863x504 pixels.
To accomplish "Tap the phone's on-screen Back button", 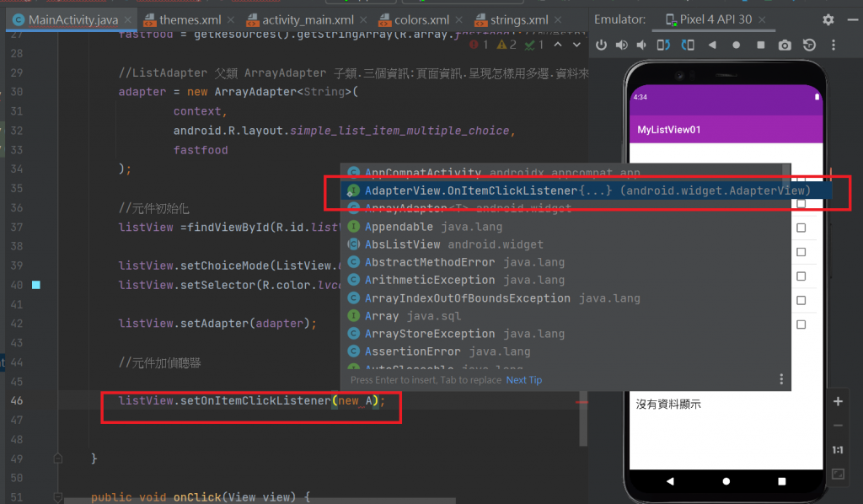I will click(670, 481).
